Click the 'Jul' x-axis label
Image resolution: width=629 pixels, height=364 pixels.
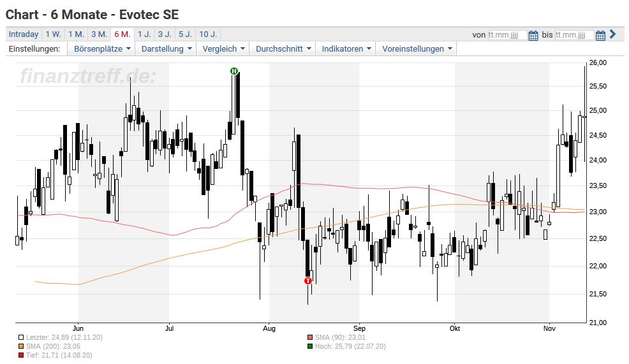[169, 328]
